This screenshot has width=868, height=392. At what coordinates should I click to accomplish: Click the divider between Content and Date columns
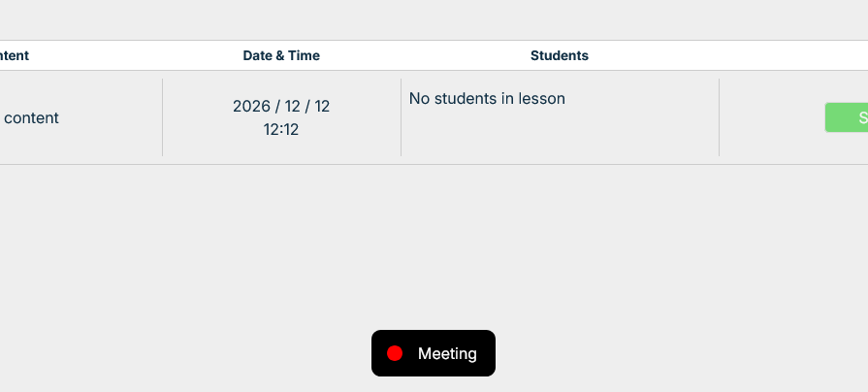click(162, 117)
